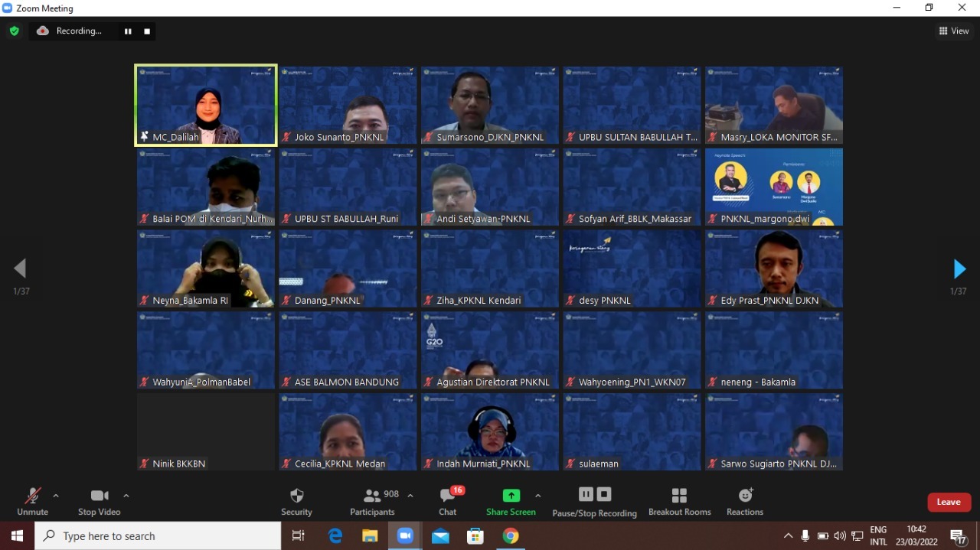Click Pause/Stop Recording in the toolbar

594,502
